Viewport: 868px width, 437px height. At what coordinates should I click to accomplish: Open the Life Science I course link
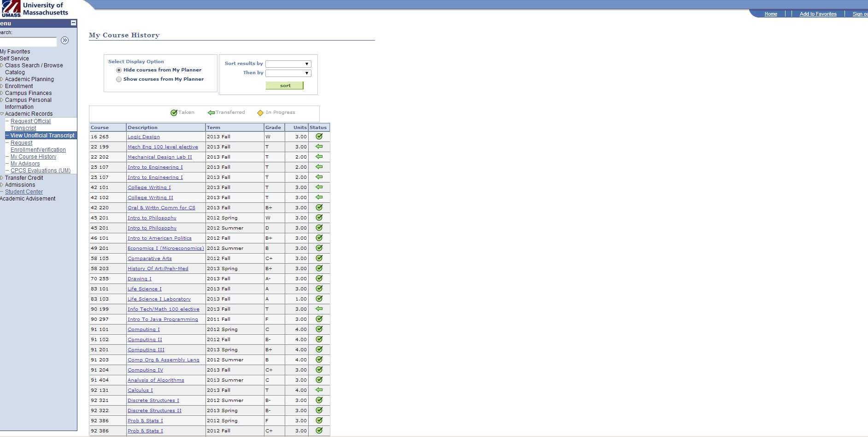click(x=145, y=289)
